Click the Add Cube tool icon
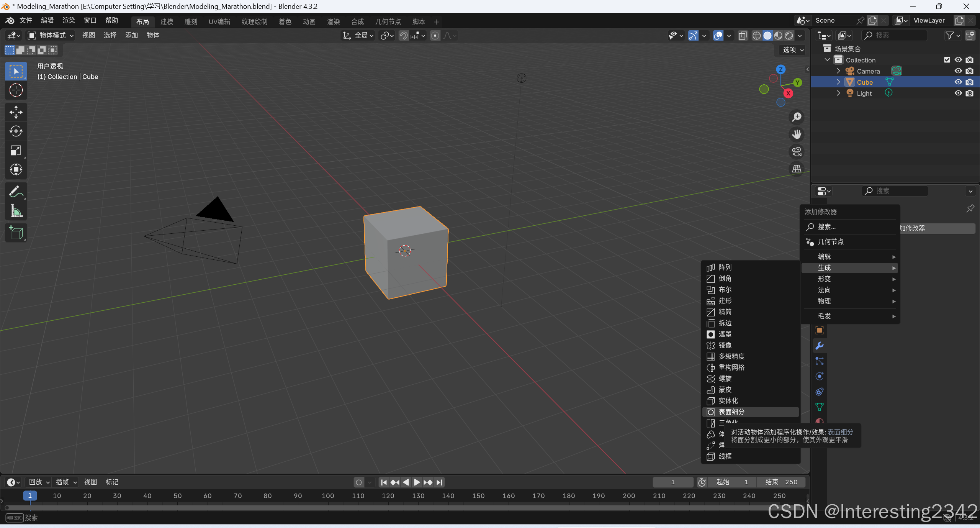980x528 pixels. point(16,233)
